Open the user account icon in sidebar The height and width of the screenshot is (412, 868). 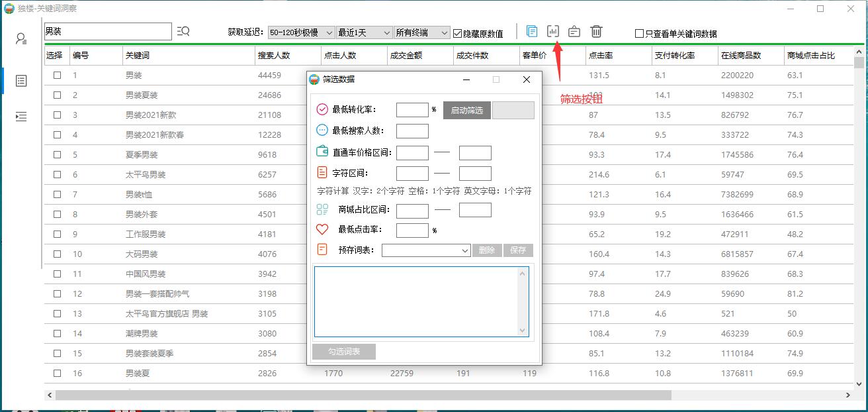[x=21, y=40]
